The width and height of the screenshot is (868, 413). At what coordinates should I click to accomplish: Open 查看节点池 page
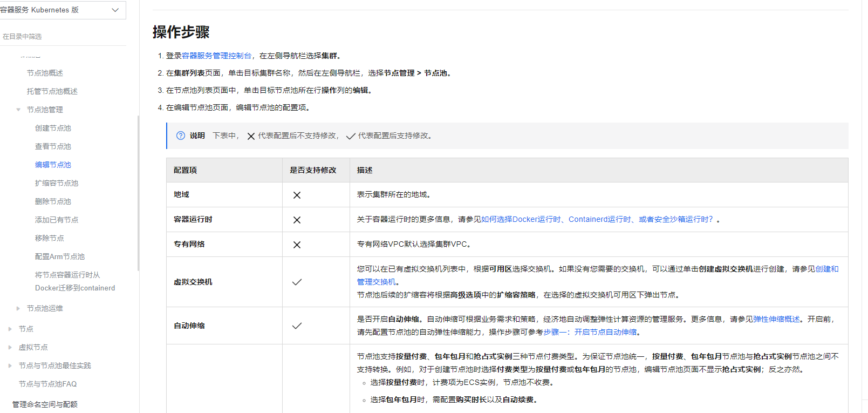(x=53, y=146)
